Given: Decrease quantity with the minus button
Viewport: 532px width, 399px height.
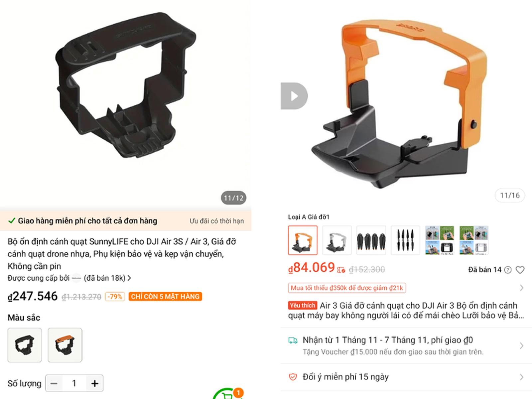Looking at the screenshot, I should pos(54,383).
